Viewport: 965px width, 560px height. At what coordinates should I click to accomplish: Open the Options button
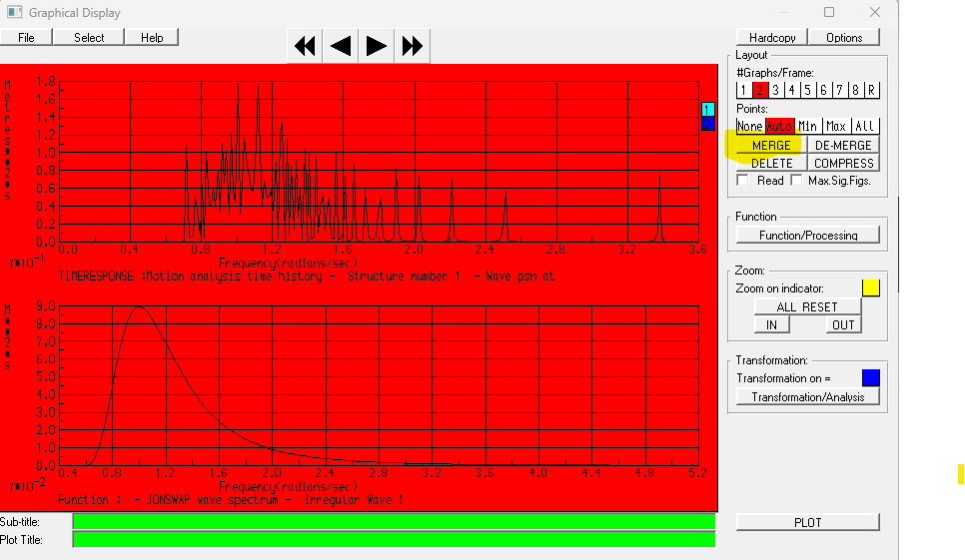click(x=844, y=38)
